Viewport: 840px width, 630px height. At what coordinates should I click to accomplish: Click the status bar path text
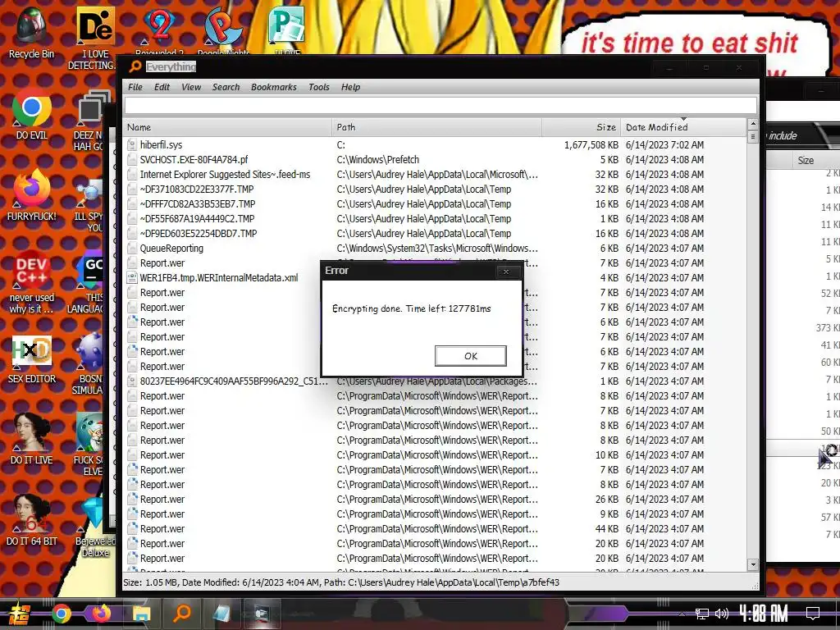(x=341, y=582)
